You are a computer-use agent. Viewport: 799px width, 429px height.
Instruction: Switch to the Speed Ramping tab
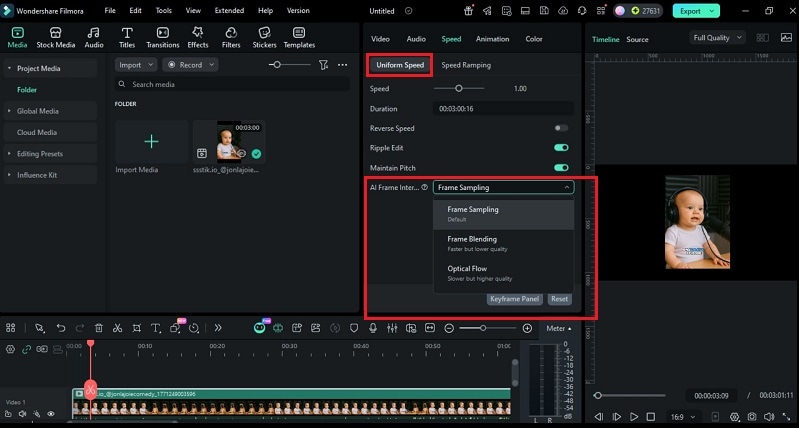pyautogui.click(x=466, y=65)
